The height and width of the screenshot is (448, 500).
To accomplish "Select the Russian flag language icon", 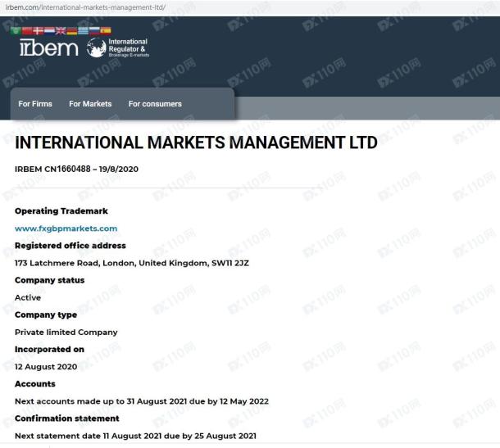I will 94,30.
